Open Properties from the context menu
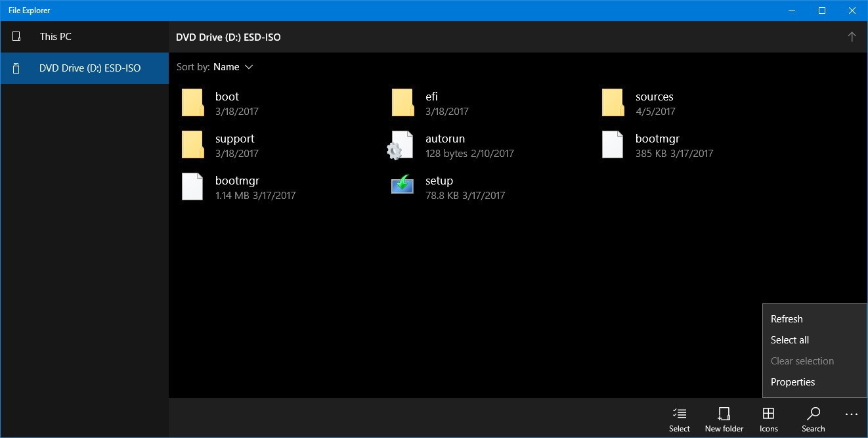 [814, 382]
